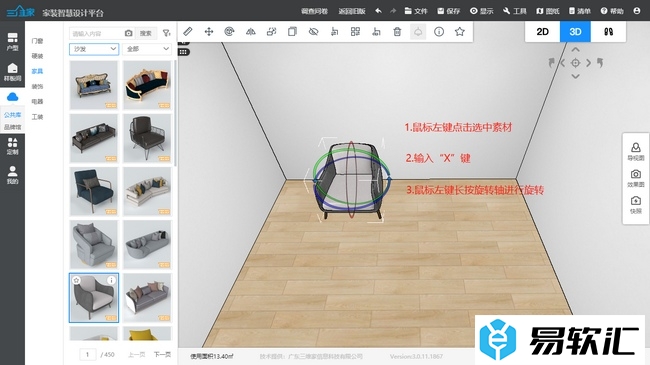Click the page number input field
The image size is (650, 365).
tap(87, 354)
